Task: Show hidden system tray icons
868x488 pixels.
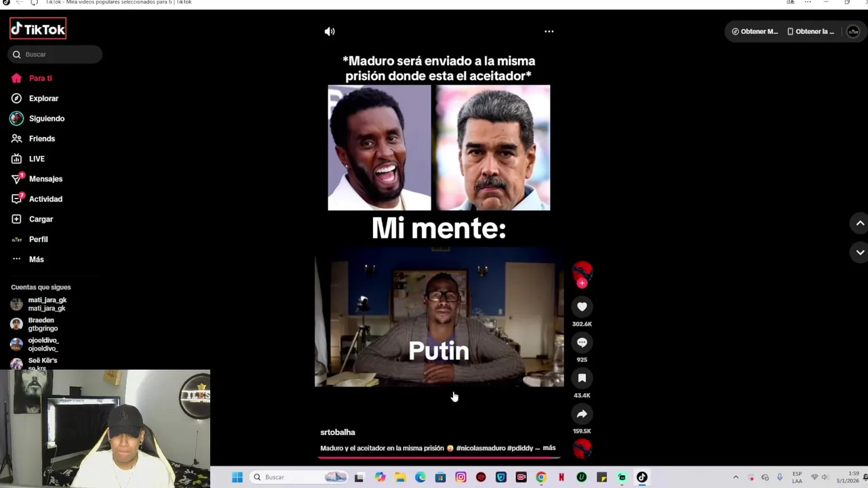Action: 736,477
